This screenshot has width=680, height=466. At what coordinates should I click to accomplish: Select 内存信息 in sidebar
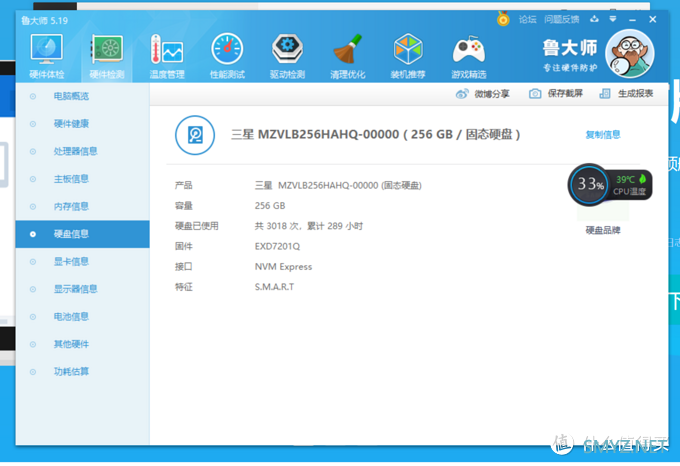coord(82,206)
